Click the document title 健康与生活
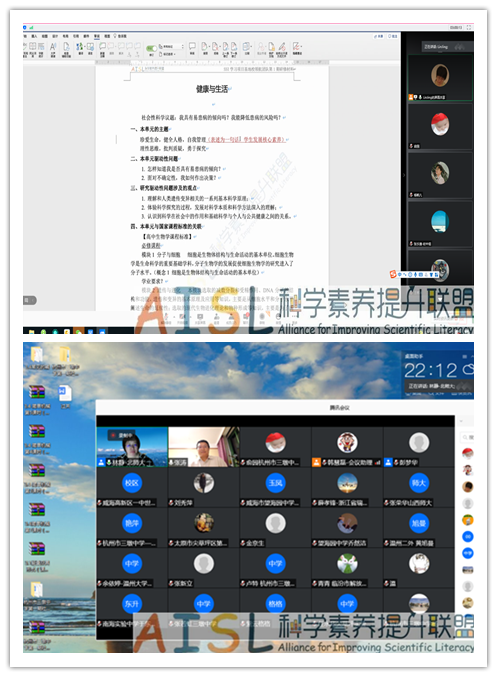Screen dimensions: 497x677 click(212, 89)
